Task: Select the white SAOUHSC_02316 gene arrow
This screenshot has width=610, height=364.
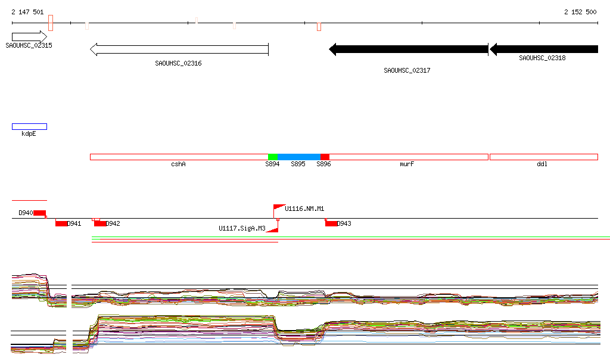Action: pos(179,49)
